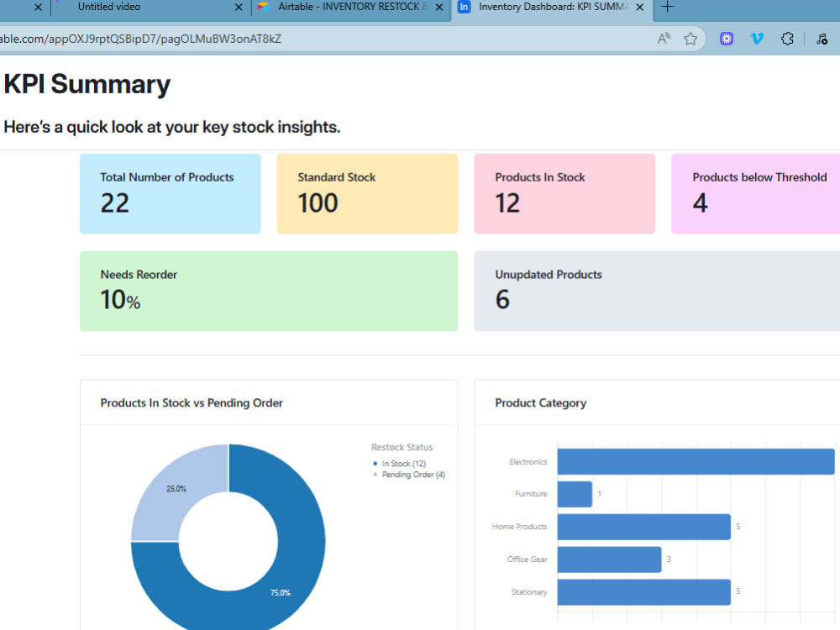Close the Inventory Dashboard tab

click(x=639, y=8)
